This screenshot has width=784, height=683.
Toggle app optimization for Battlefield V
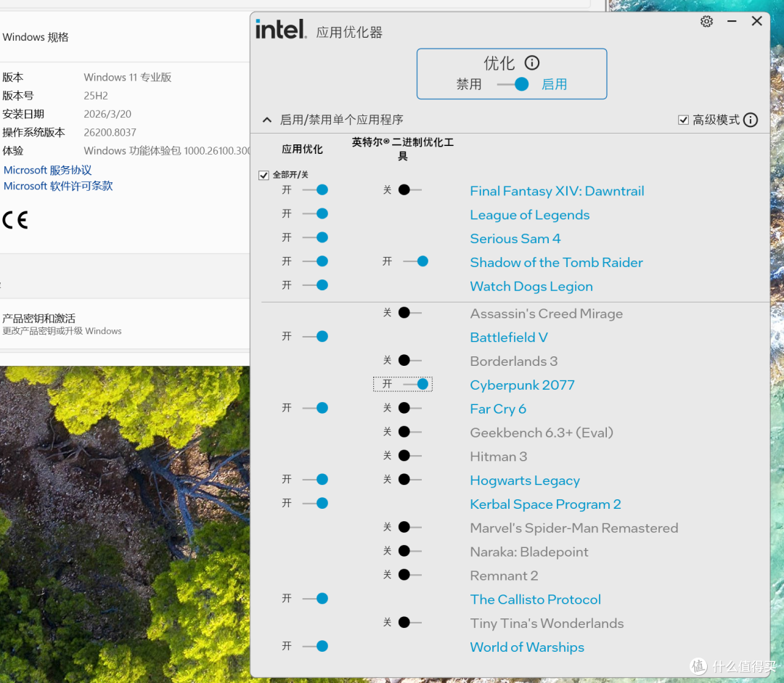pos(316,337)
